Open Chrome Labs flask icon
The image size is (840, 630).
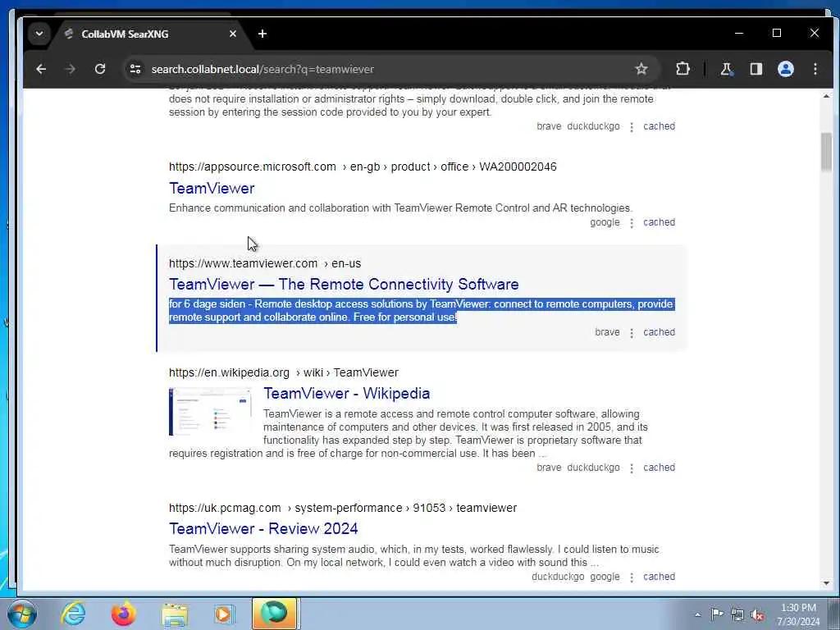pyautogui.click(x=727, y=69)
